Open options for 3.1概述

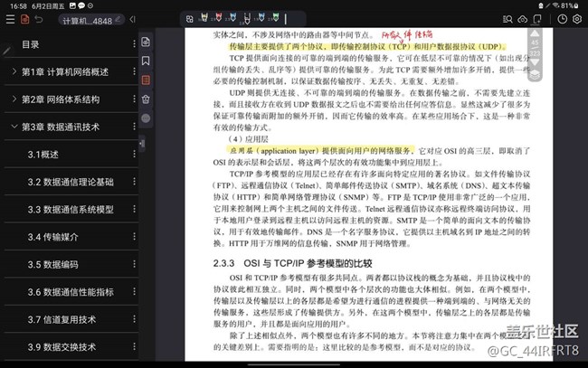[134, 154]
